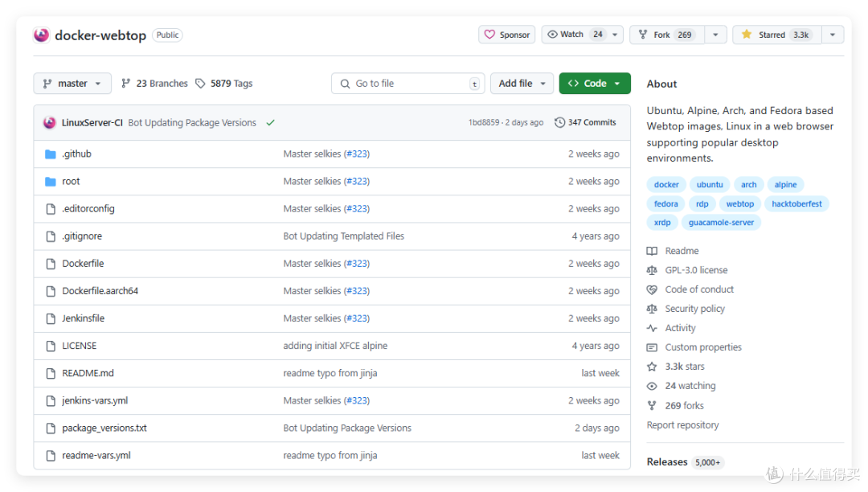
Task: Click the scale icon beside Security policy
Action: (652, 309)
